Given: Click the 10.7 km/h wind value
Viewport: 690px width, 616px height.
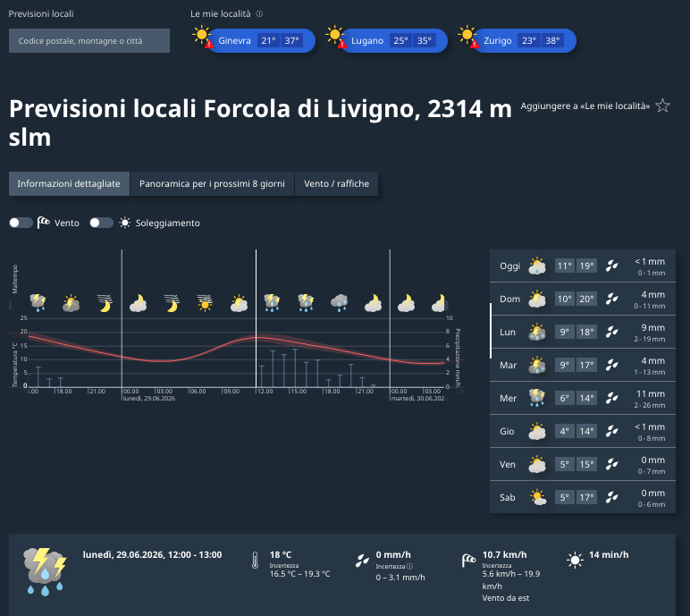Looking at the screenshot, I should [504, 555].
